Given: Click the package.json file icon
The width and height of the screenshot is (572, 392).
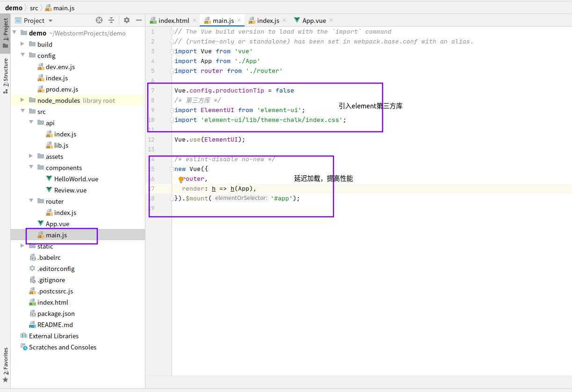Looking at the screenshot, I should (32, 314).
